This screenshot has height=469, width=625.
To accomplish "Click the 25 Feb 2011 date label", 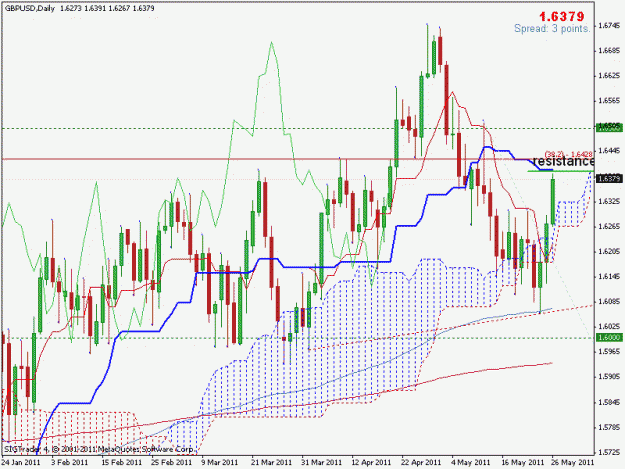I will click(171, 462).
